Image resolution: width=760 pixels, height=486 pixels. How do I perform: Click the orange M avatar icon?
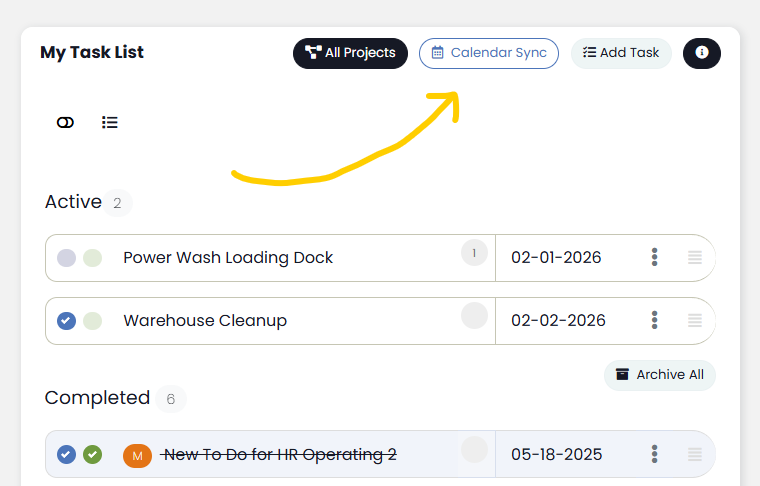tap(137, 455)
